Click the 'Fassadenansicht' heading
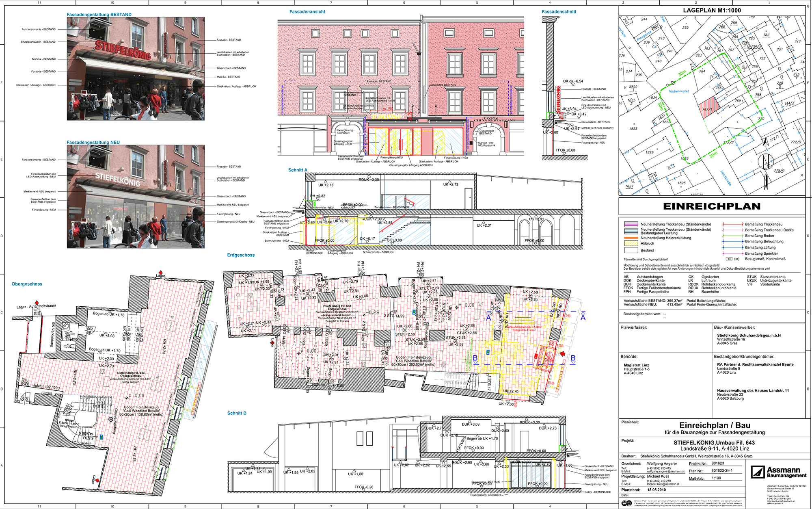The image size is (812, 509). (307, 12)
